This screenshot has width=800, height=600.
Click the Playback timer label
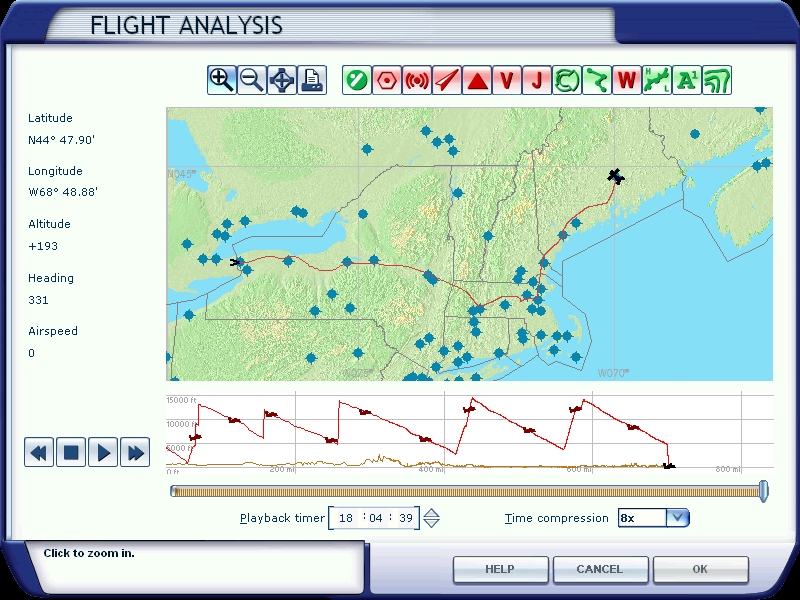click(x=282, y=518)
